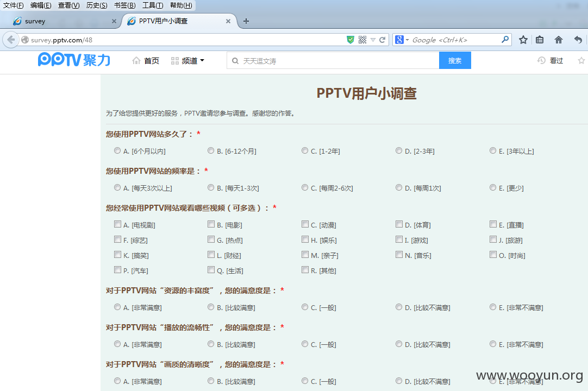The image size is (588, 391).
Task: Check the R. [其他] checkbox
Action: (305, 270)
